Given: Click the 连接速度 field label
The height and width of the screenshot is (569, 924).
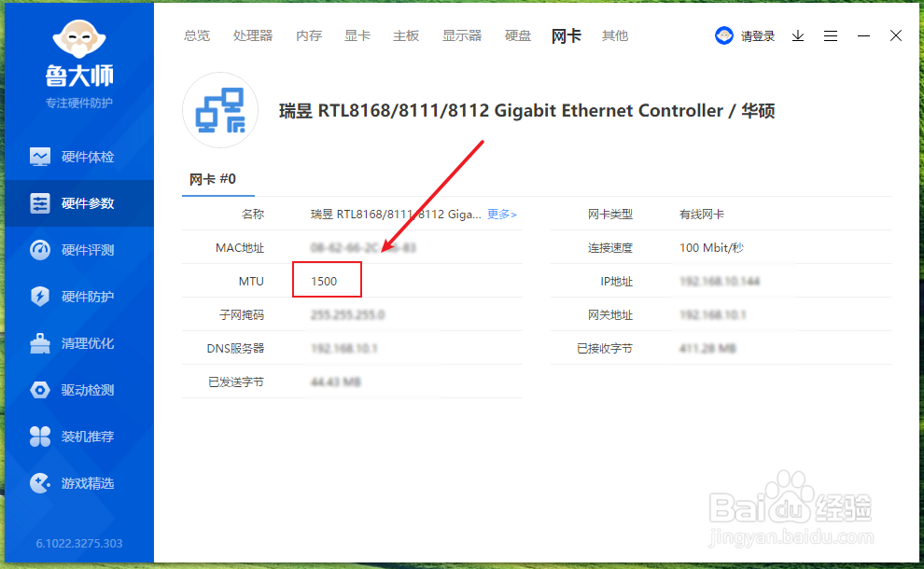Looking at the screenshot, I should tap(610, 248).
